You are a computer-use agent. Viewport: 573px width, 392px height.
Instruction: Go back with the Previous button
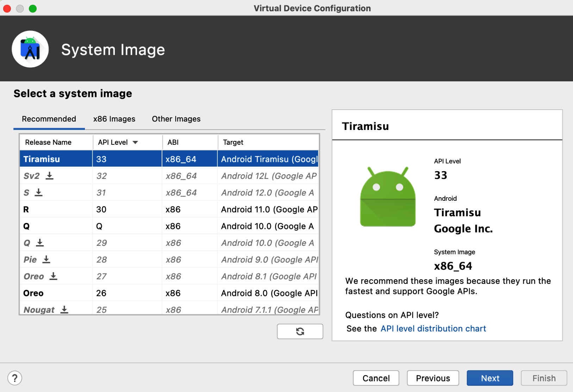[x=433, y=378]
